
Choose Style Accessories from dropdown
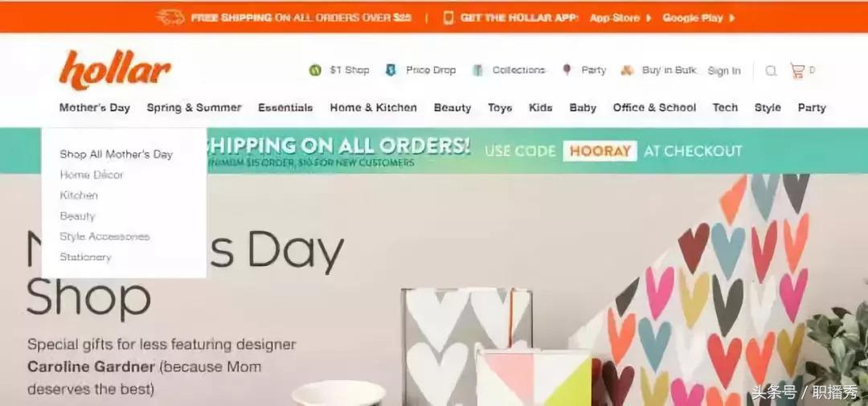[104, 236]
